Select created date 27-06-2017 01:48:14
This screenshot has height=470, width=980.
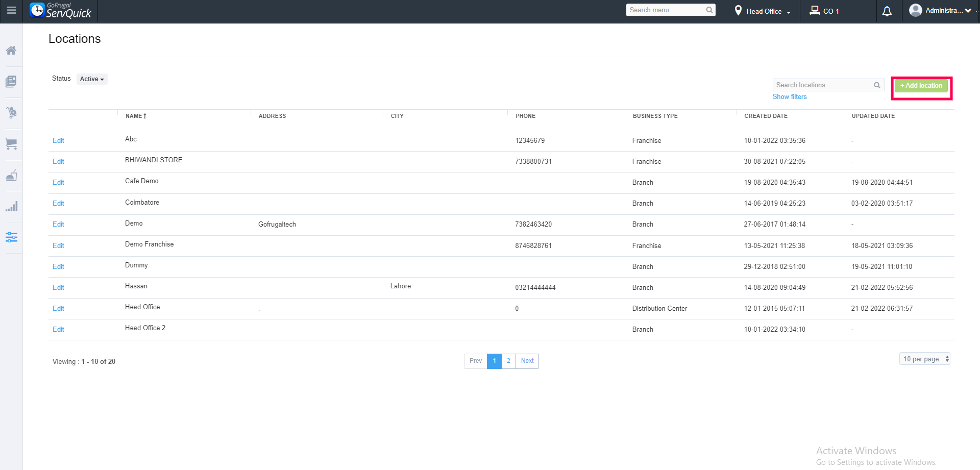(x=774, y=225)
